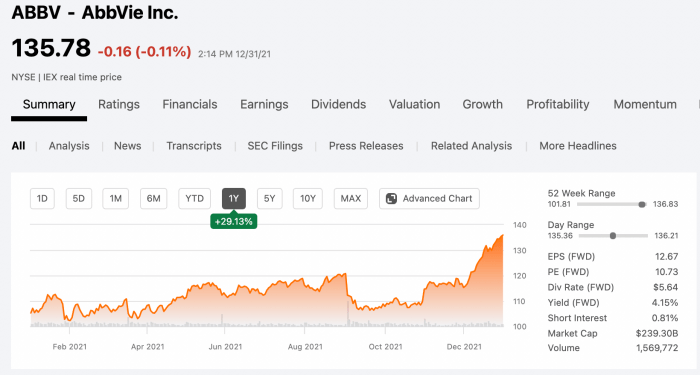Switch to the Financials tab
This screenshot has width=700, height=375.
[x=190, y=104]
